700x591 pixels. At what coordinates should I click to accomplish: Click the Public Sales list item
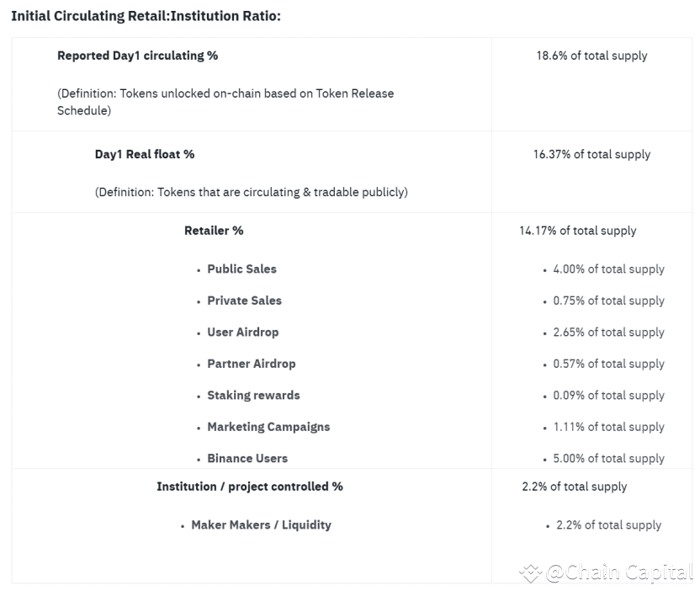pos(242,269)
